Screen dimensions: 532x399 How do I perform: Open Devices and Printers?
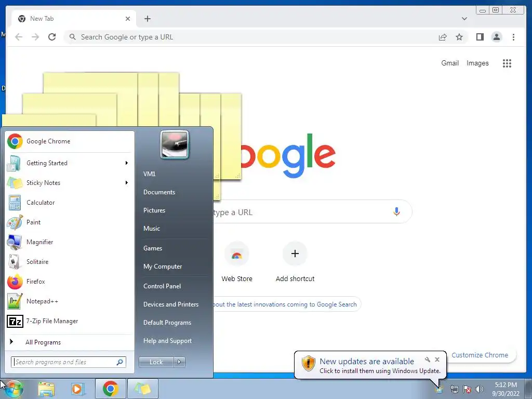pos(170,304)
